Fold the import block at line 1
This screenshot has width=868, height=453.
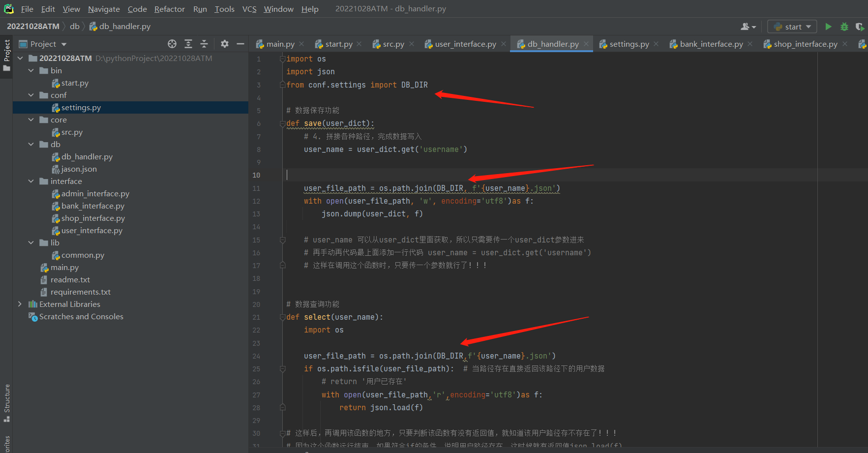[x=283, y=59]
